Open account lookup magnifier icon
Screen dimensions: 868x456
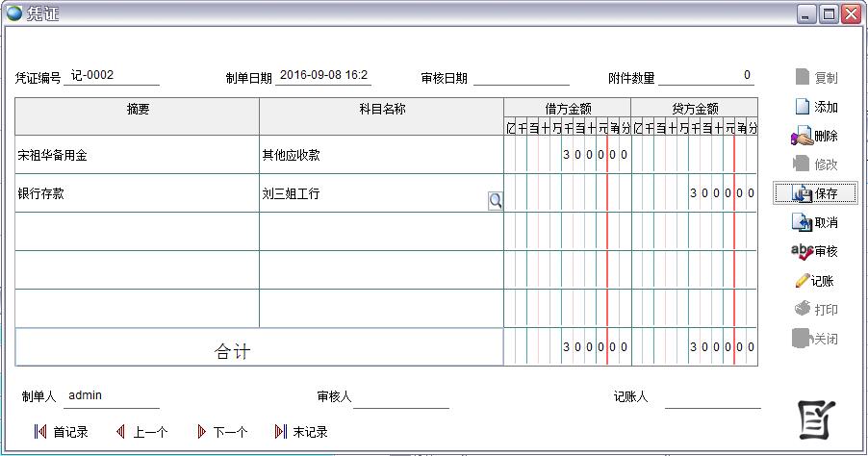[495, 200]
